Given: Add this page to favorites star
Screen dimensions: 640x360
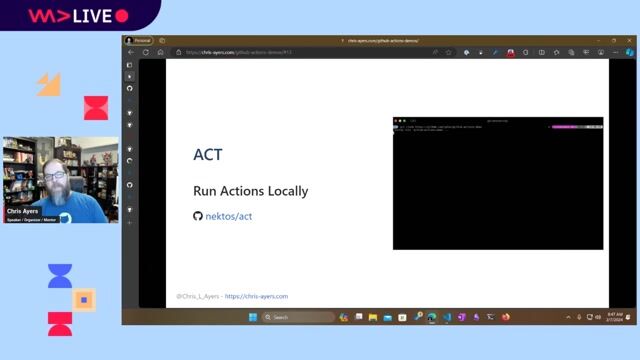Looking at the screenshot, I should 449,52.
